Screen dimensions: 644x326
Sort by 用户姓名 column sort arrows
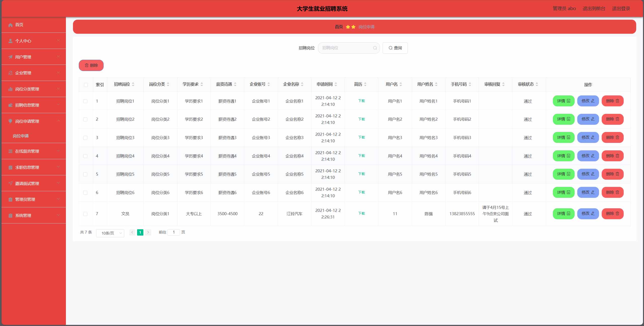[x=436, y=84]
